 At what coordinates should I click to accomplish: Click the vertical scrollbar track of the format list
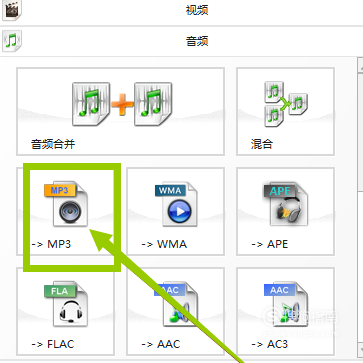[x=360, y=267]
